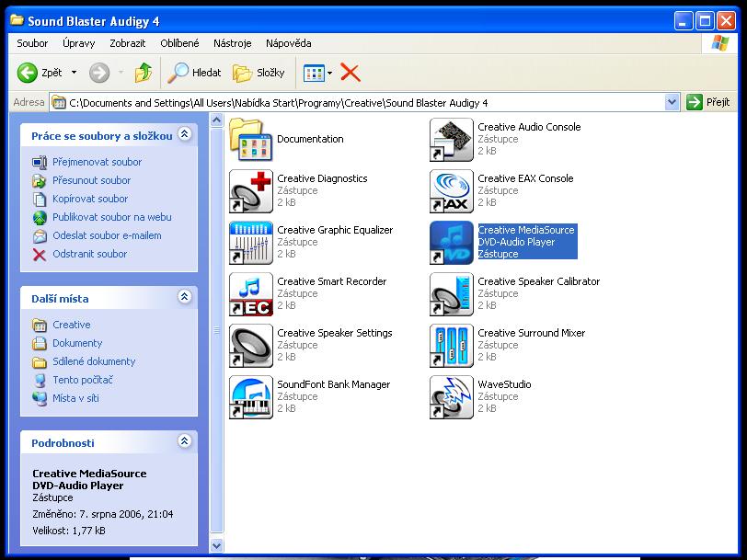
Task: Select the Creative Smart Recorder icon
Action: pos(251,294)
